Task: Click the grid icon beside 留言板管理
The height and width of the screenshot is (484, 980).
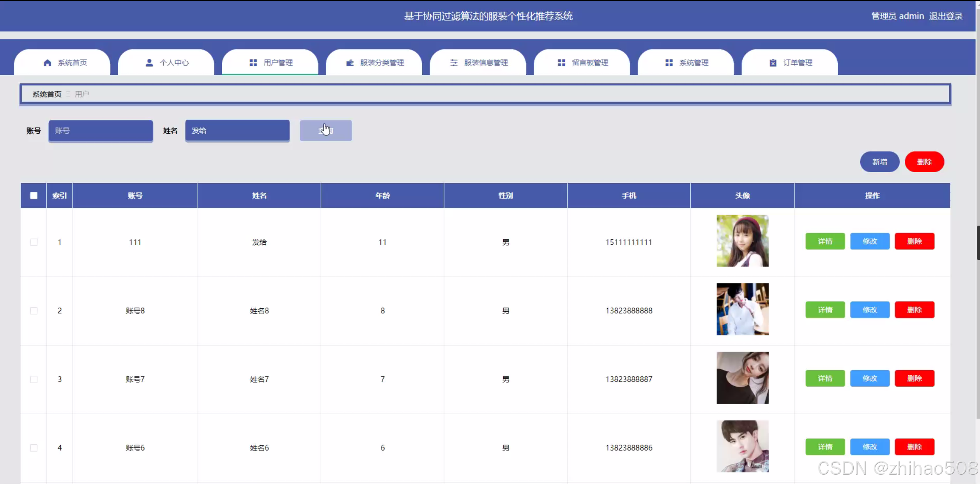Action: click(x=561, y=63)
